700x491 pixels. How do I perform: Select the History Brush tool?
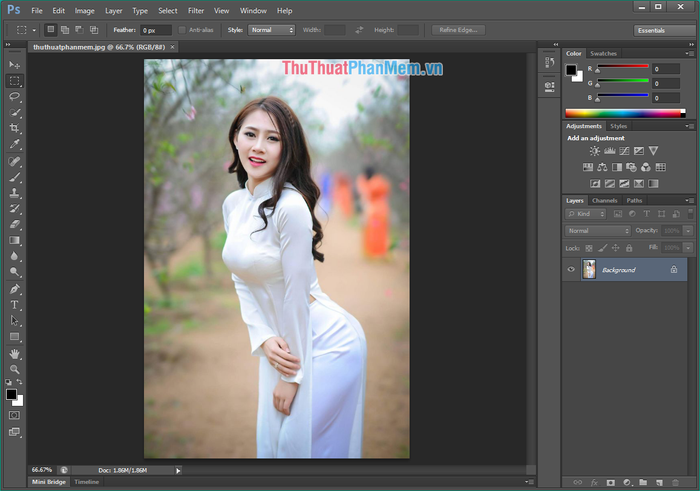[x=14, y=208]
